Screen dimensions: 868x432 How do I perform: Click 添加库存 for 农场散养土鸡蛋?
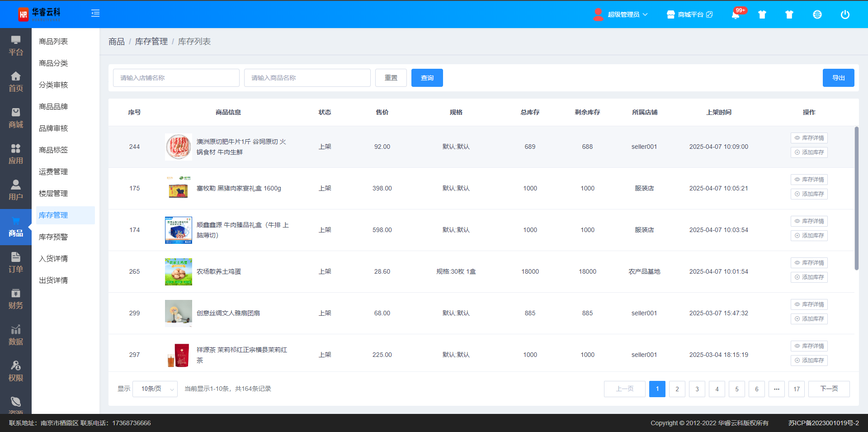point(809,277)
